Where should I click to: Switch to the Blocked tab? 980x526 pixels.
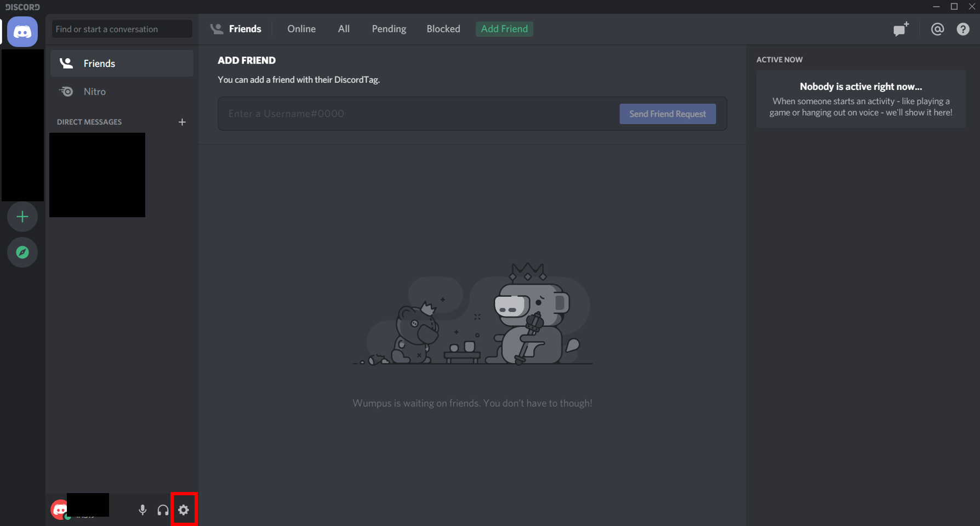tap(443, 29)
